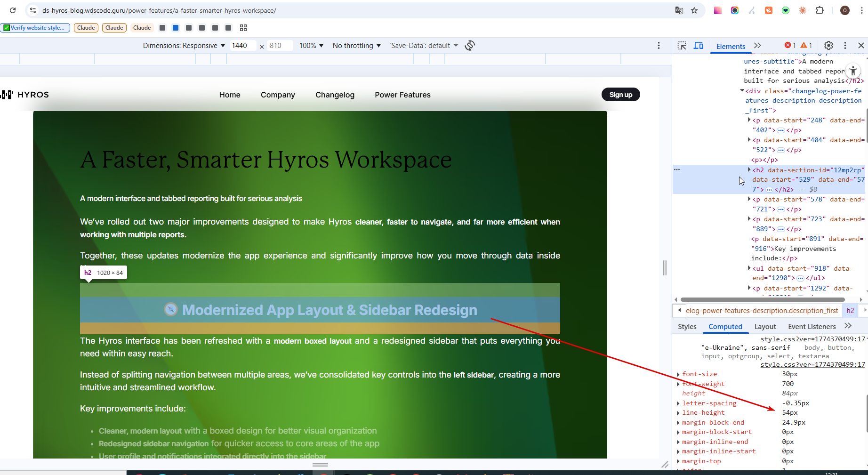Screen dimensions: 868x475
Task: Open DevTools settings gear
Action: tap(828, 46)
